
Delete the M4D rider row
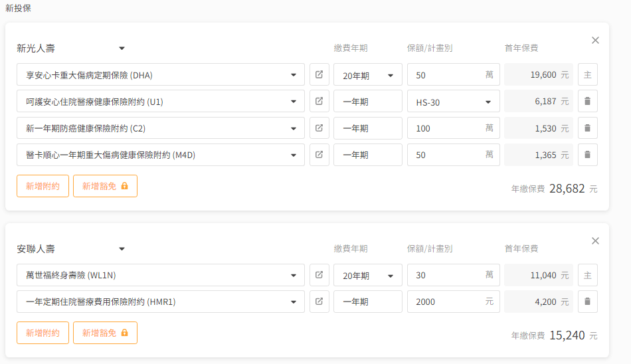pos(587,155)
